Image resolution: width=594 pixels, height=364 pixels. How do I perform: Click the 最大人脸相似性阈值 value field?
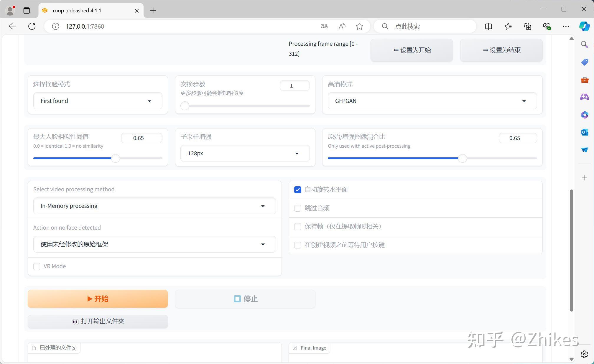[141, 138]
